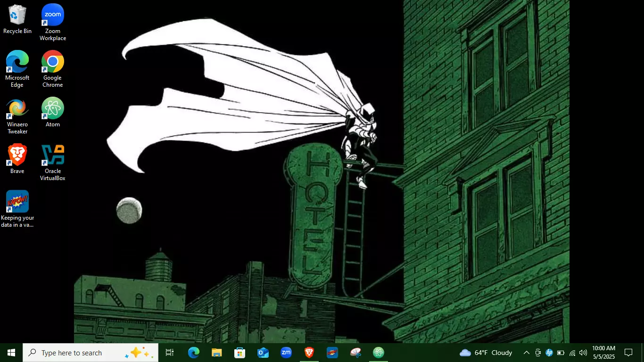This screenshot has width=644, height=362.
Task: Select the Zoom Workplace desktop shortcut
Action: pos(53,22)
